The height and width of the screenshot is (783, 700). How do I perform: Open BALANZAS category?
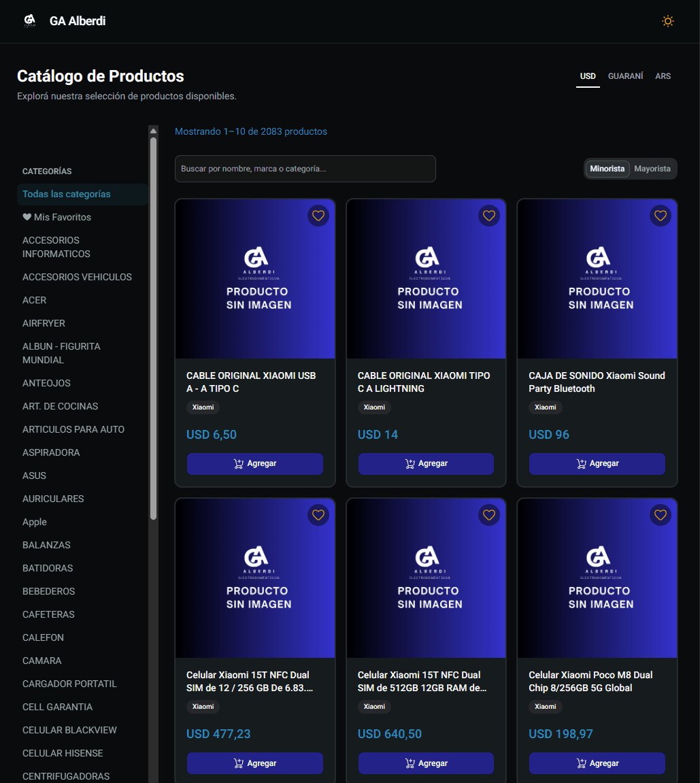82,545
